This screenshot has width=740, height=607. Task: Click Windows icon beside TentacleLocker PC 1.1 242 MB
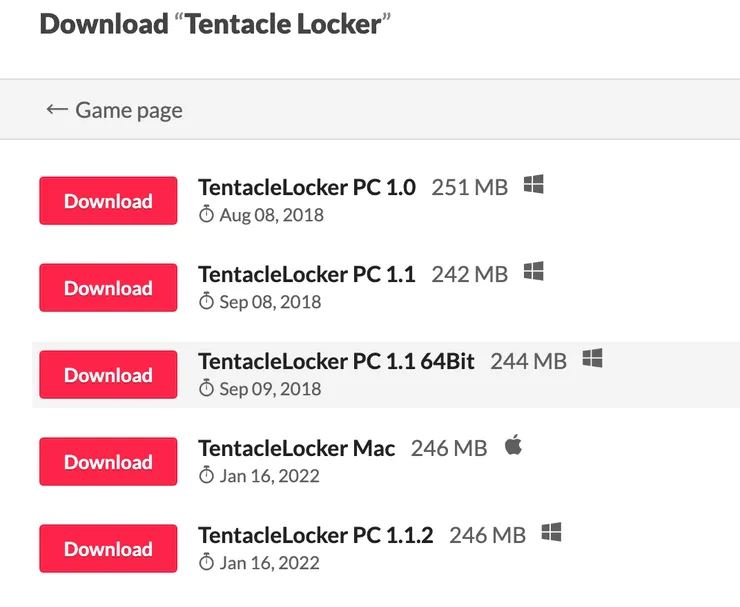[533, 272]
